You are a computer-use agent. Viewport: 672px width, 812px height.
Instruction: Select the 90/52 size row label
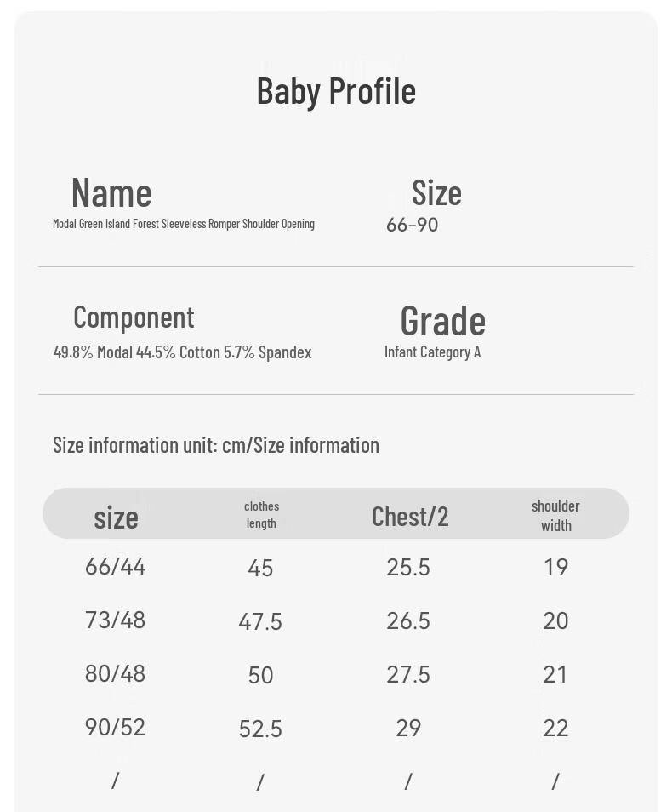[116, 727]
